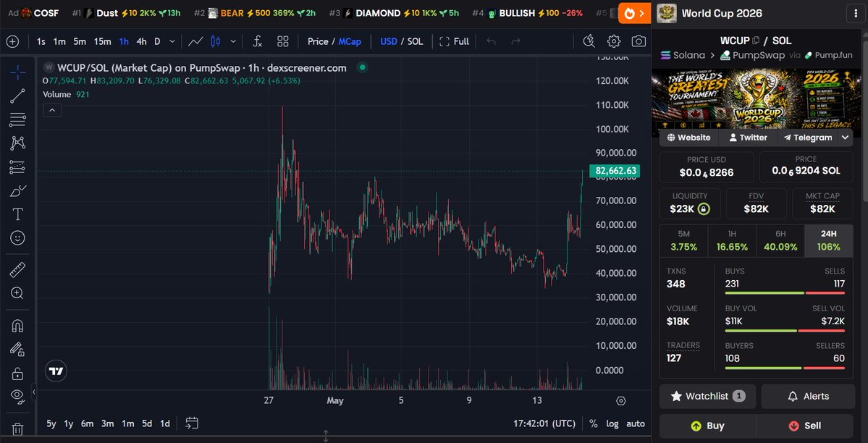Screen dimensions: 868x443
Task: Expand the trending tokens fire button
Action: click(x=634, y=13)
